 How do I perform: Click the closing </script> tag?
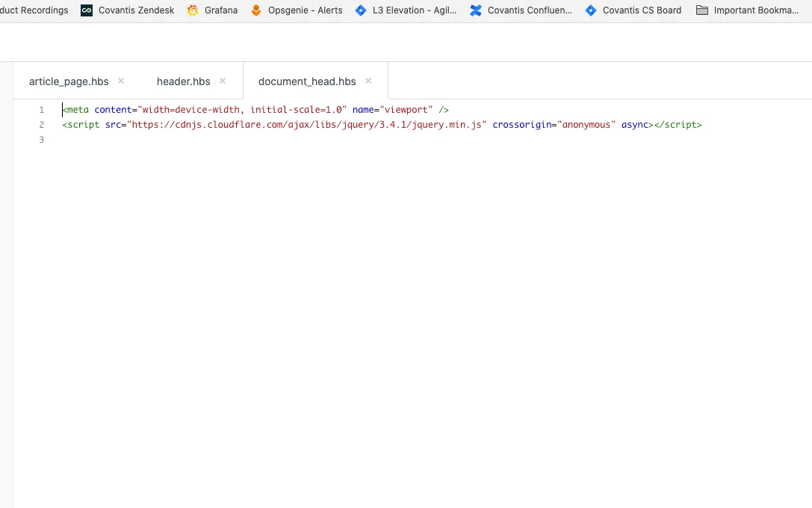point(678,125)
